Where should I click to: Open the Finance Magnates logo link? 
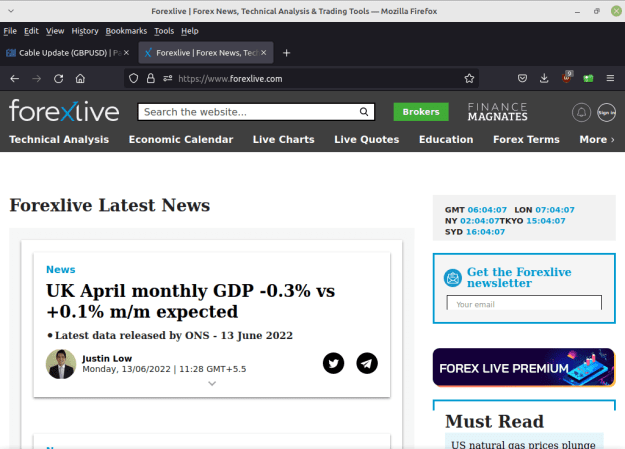click(x=497, y=112)
